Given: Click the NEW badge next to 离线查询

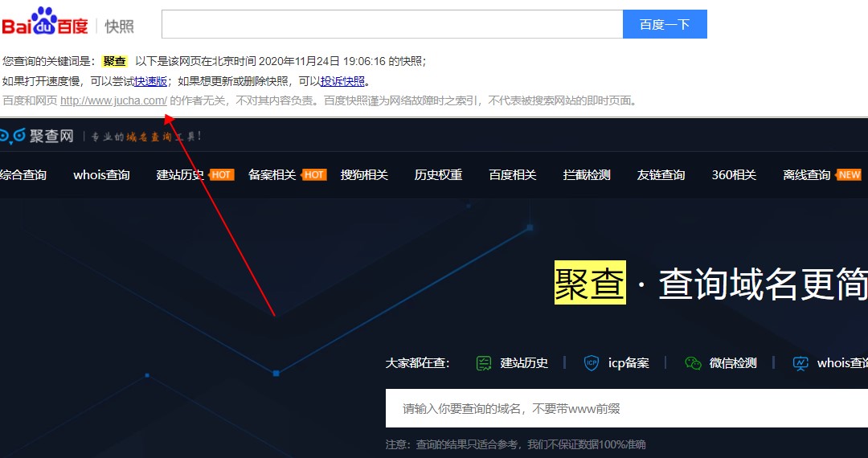Looking at the screenshot, I should pos(848,175).
